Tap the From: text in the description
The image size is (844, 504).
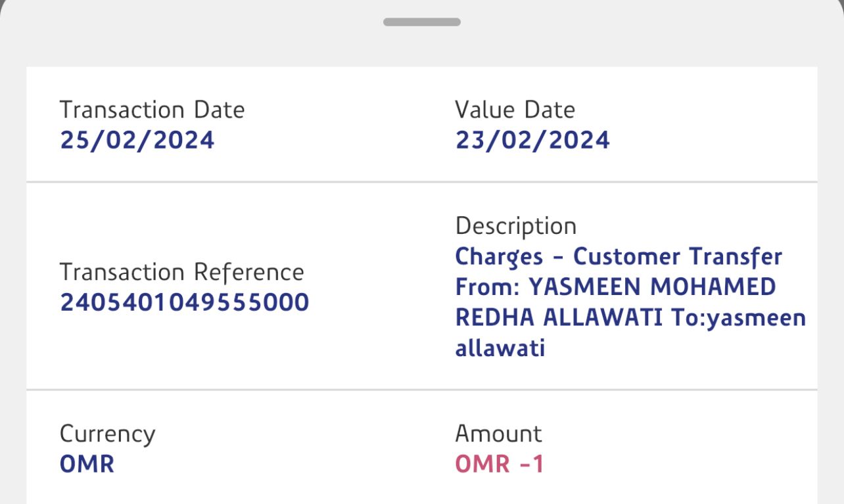click(x=488, y=287)
